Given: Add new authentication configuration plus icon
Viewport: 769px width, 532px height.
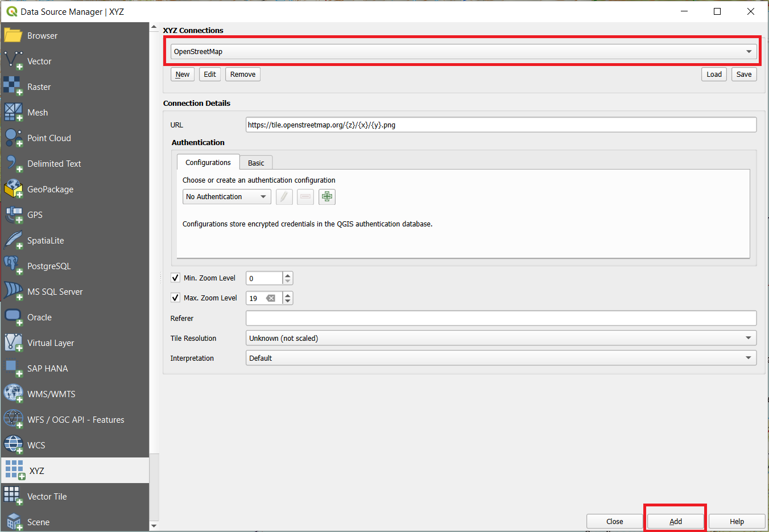Looking at the screenshot, I should pyautogui.click(x=327, y=197).
